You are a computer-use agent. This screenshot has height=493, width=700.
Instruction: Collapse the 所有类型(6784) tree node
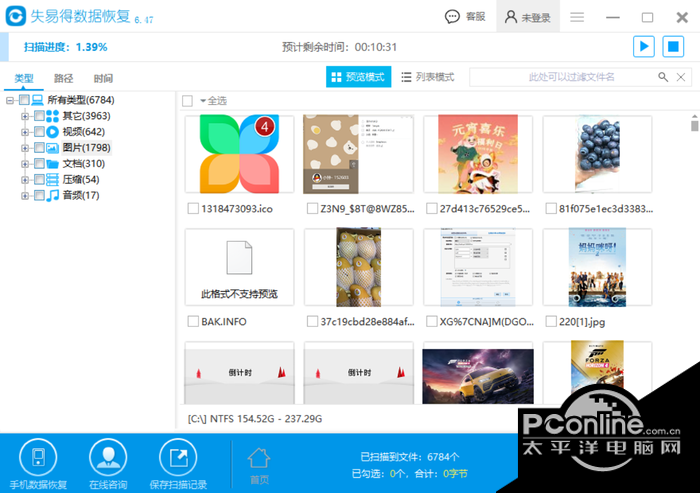[x=10, y=100]
